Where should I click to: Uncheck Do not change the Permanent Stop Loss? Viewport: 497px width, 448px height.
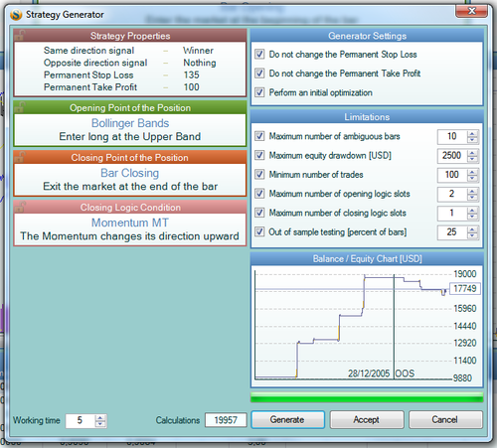(259, 54)
